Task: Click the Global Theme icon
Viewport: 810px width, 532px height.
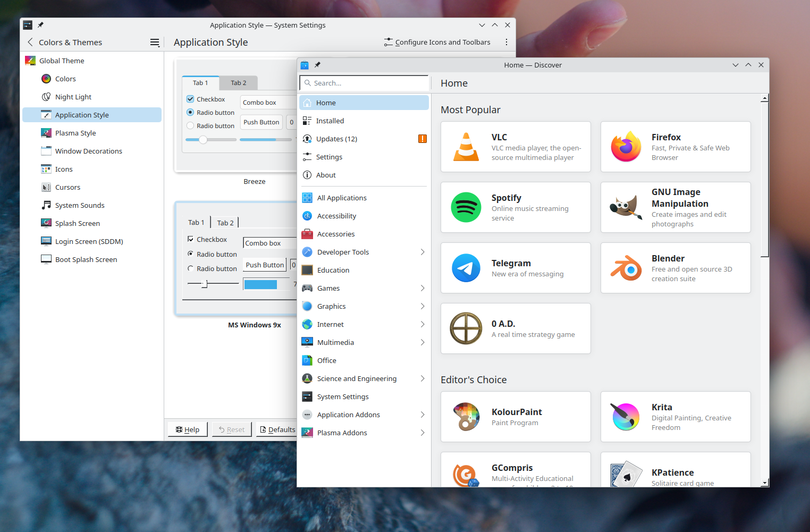Action: pos(30,61)
